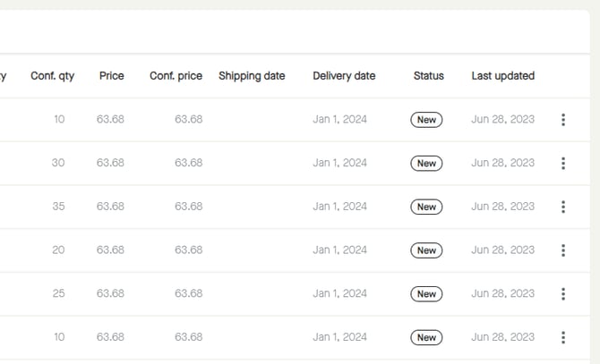Screen dimensions: 600x364
Task: Open the three-dot menu for the last row
Action: click(x=562, y=337)
